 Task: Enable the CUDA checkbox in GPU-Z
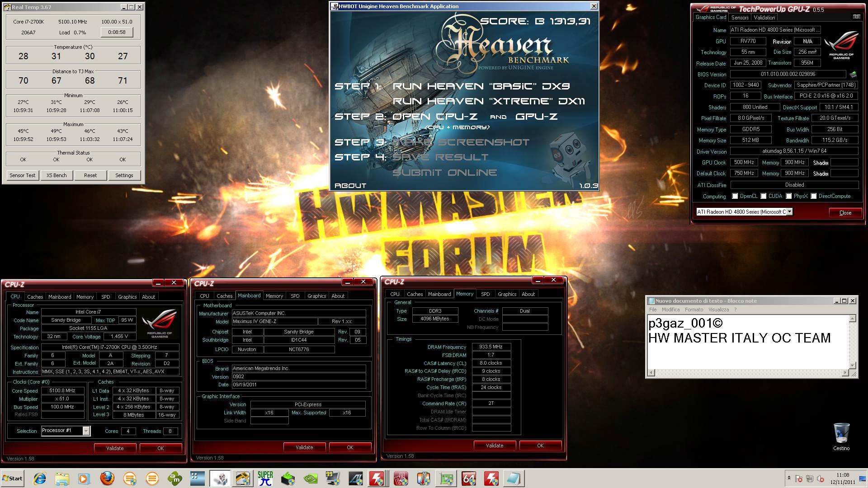764,196
